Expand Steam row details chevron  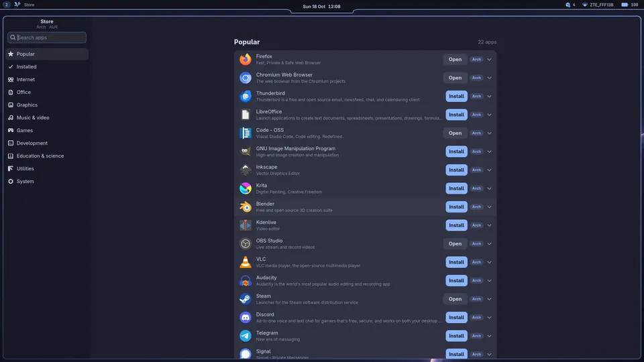(489, 299)
